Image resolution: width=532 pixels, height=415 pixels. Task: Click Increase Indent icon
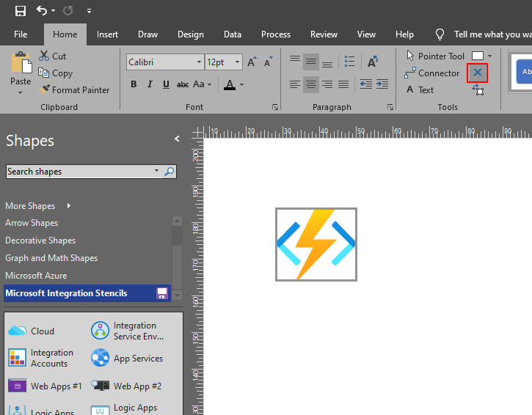tap(382, 84)
